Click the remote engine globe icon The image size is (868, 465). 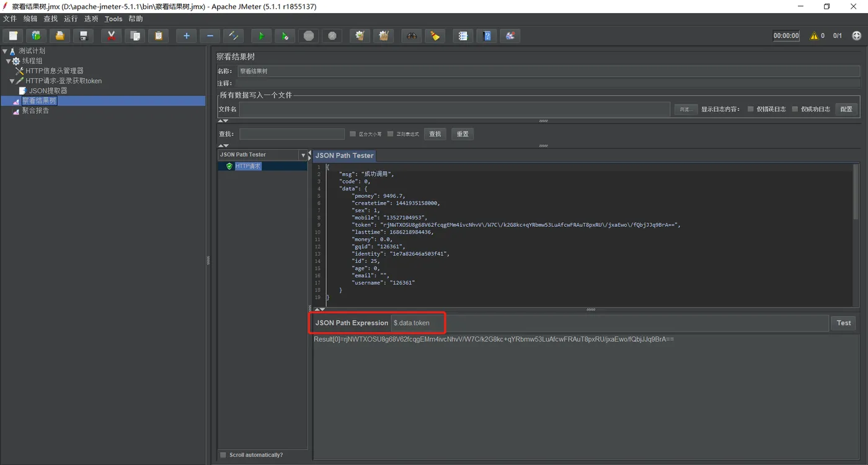[x=857, y=36]
